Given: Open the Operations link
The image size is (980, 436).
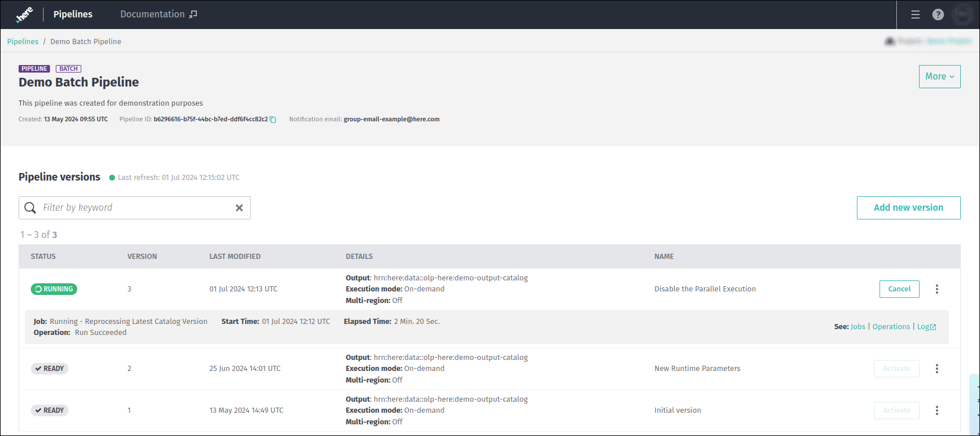Looking at the screenshot, I should (891, 327).
